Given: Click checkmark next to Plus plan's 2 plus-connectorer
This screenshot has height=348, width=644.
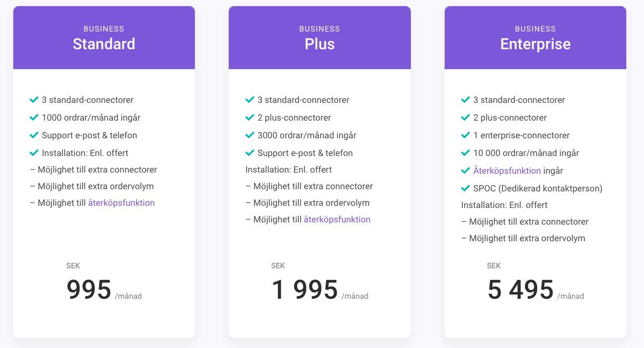Looking at the screenshot, I should (x=250, y=117).
